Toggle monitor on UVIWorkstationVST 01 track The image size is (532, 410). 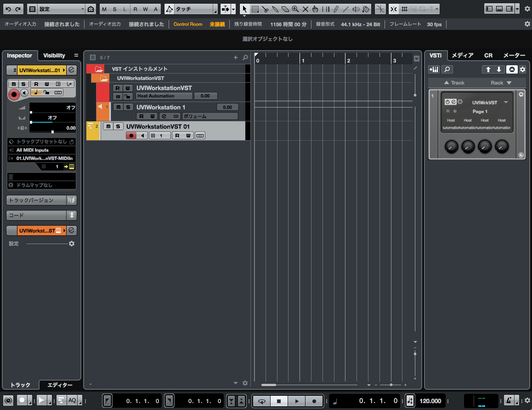[142, 136]
